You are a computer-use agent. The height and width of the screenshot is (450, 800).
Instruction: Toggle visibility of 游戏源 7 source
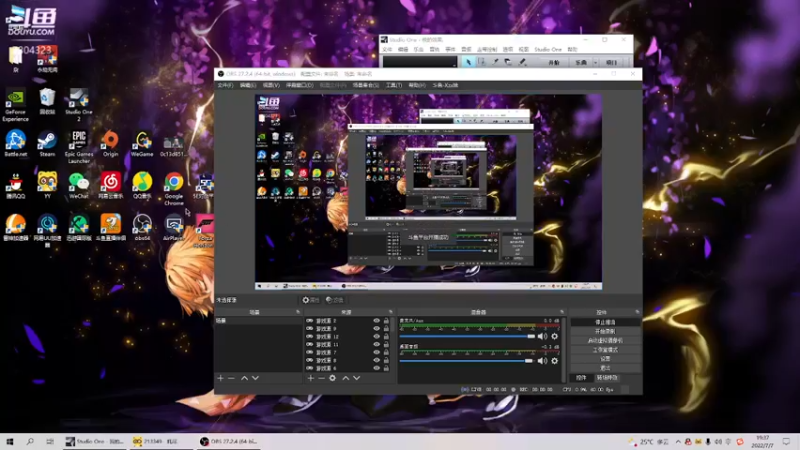(377, 353)
